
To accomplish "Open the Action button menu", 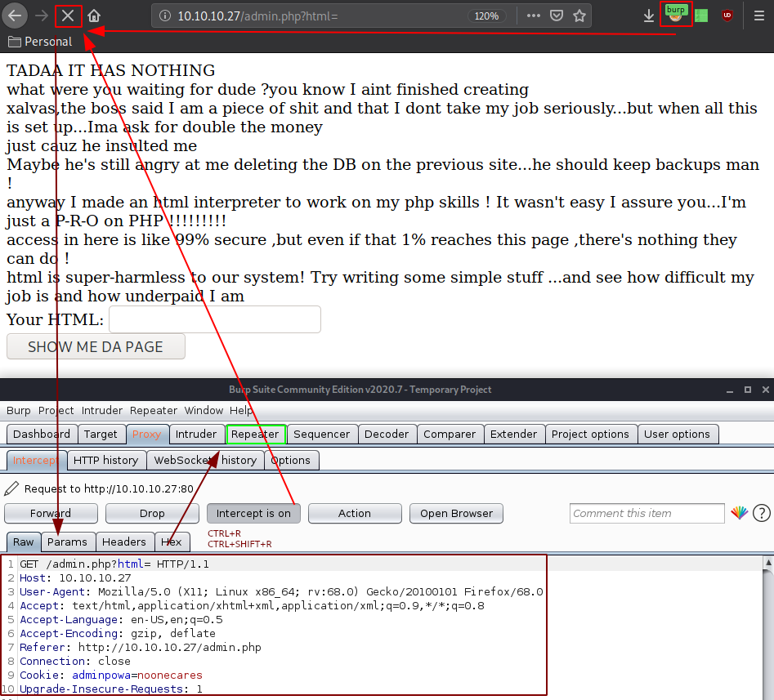I will click(355, 513).
